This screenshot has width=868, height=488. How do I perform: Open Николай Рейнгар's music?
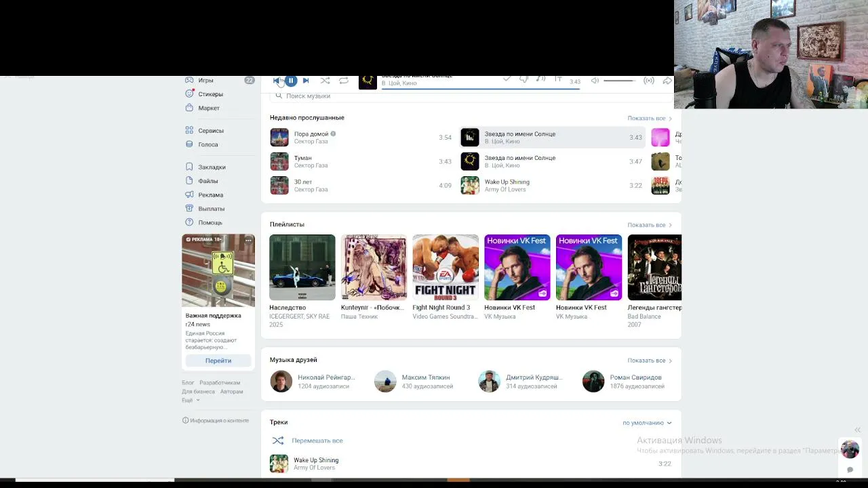point(313,382)
